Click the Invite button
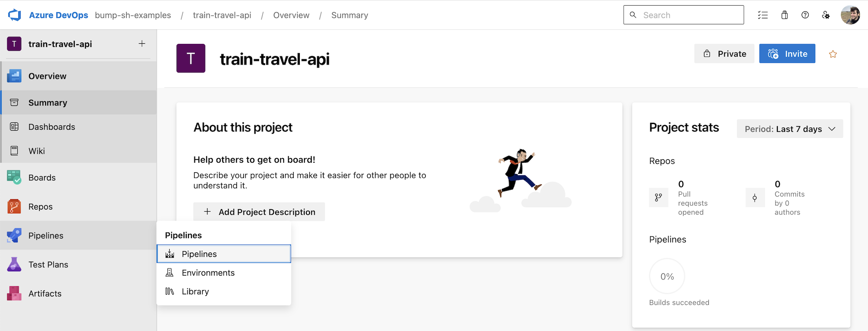The image size is (868, 331). click(787, 54)
